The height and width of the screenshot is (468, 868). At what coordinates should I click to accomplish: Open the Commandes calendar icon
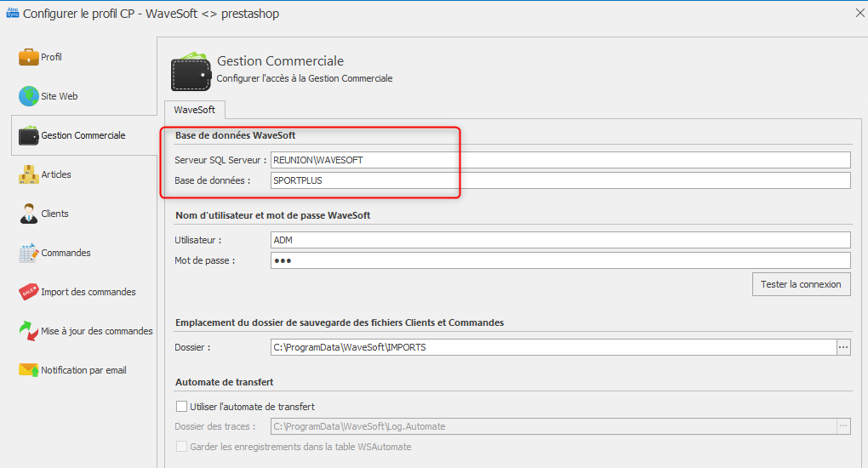(28, 253)
